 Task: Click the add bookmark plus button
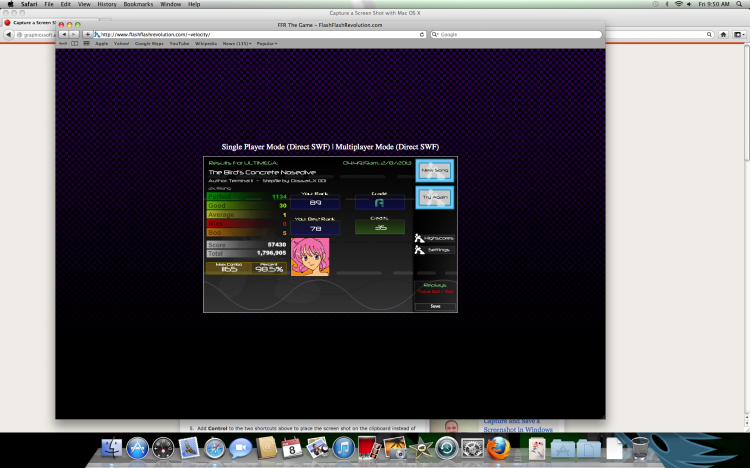click(x=87, y=34)
